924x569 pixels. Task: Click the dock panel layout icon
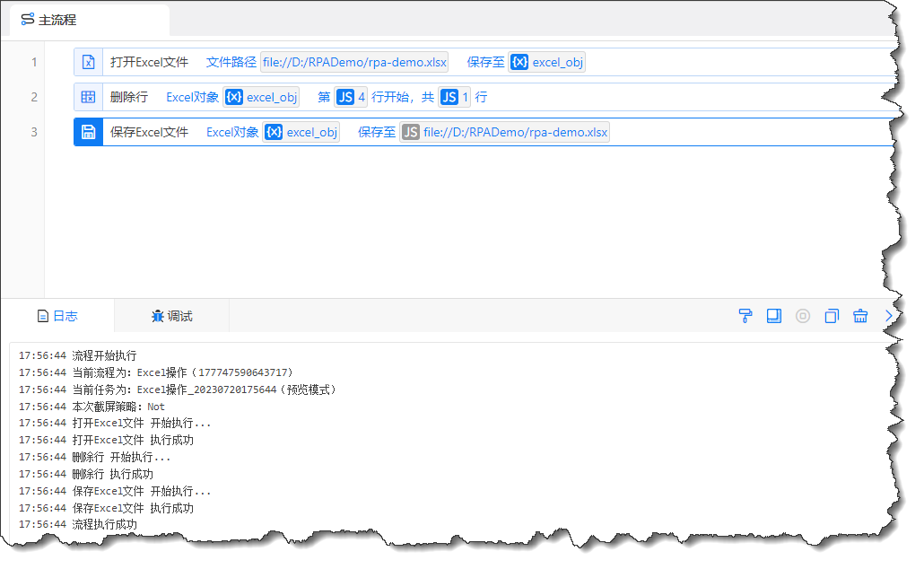[x=773, y=316]
